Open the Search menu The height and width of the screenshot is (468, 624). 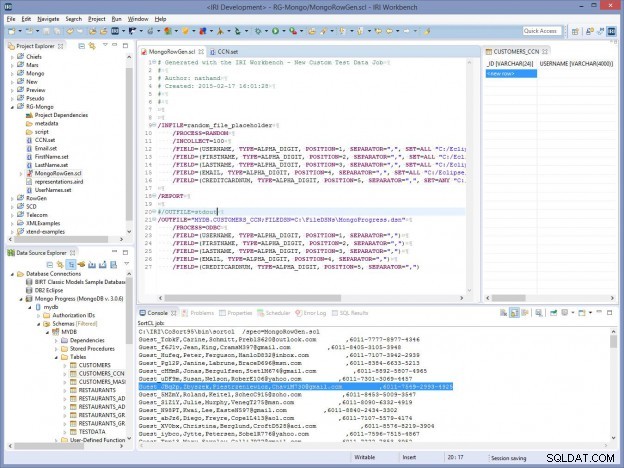pos(74,19)
